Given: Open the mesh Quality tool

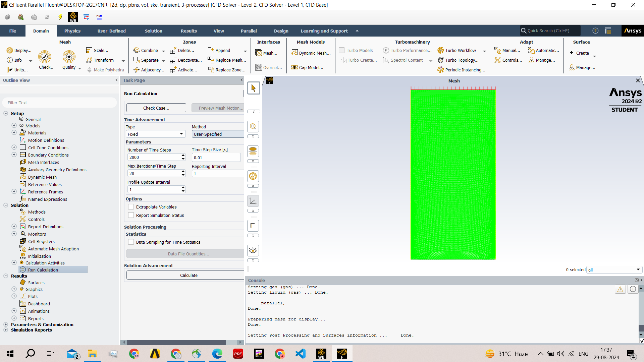Looking at the screenshot, I should 69,57.
